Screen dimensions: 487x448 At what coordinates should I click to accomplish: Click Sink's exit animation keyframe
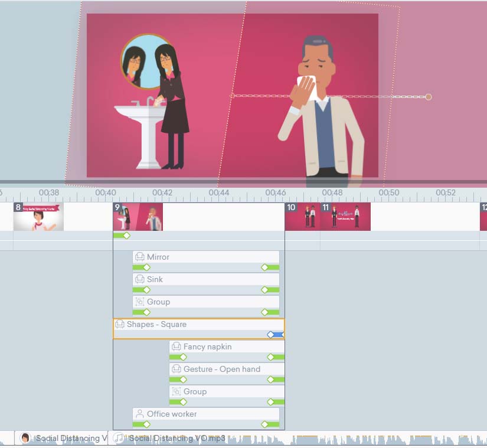coord(264,290)
